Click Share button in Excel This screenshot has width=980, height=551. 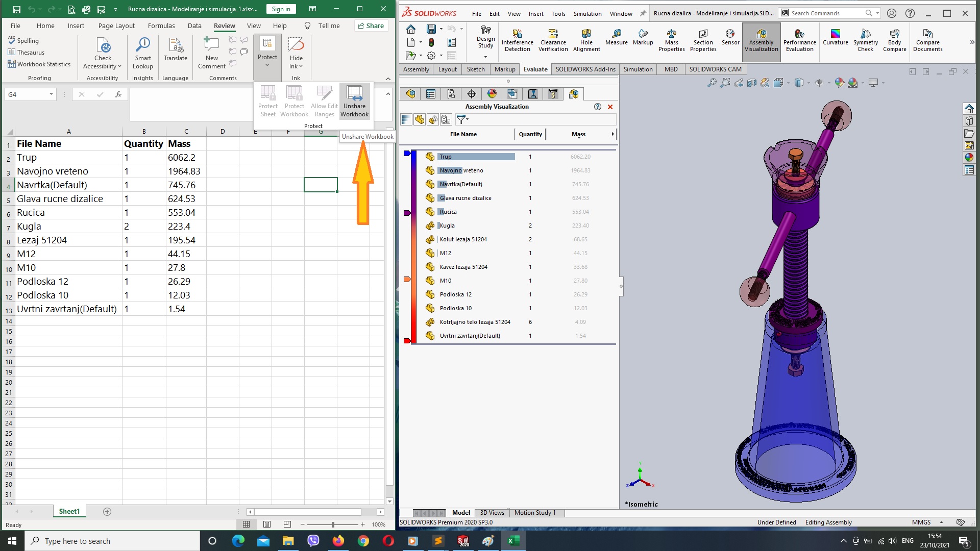pos(371,26)
